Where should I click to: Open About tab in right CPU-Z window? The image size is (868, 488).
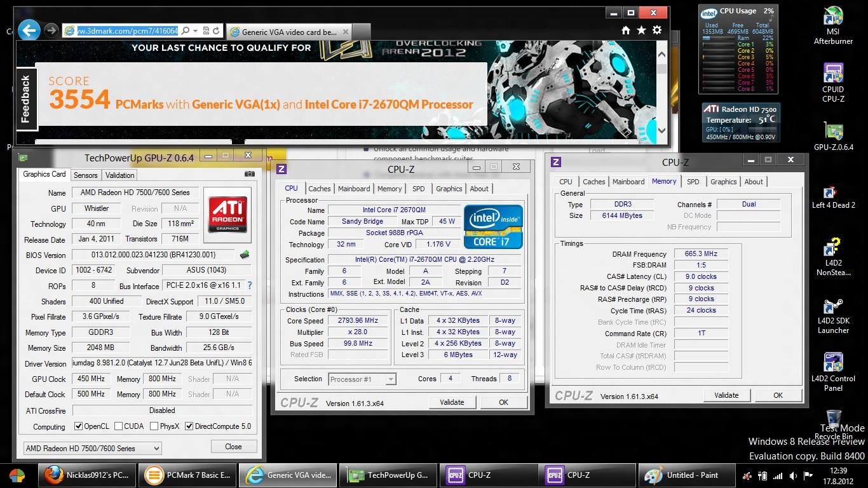click(x=754, y=182)
